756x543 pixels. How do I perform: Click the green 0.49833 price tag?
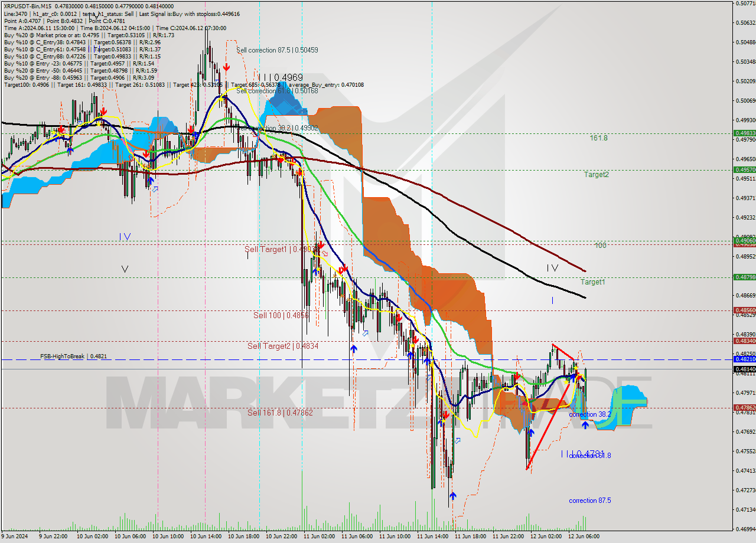[744, 133]
